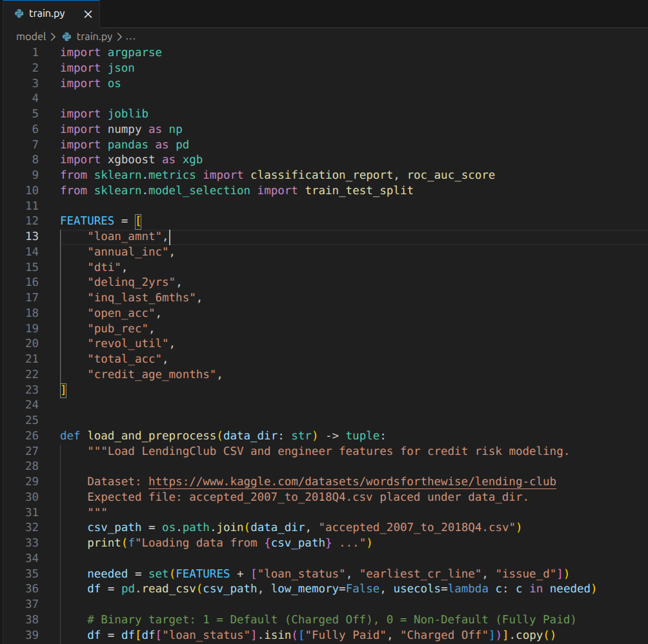Click the load_and_preprocess function name

click(x=152, y=436)
